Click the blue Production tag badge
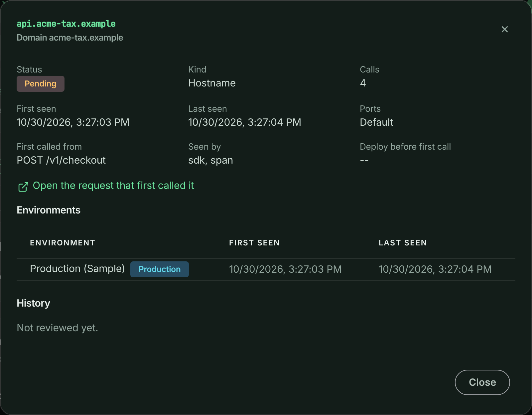Image resolution: width=532 pixels, height=415 pixels. (160, 269)
